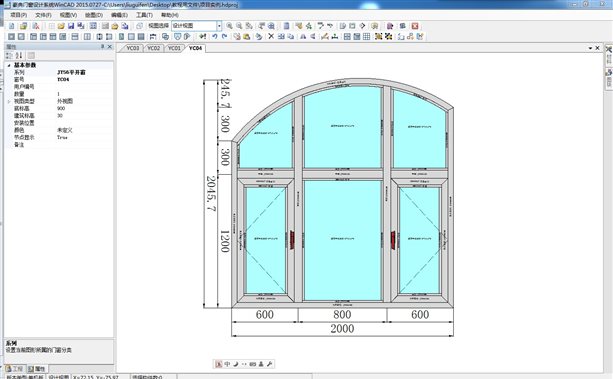Click the alphabetical sort icon in properties panel

pyautogui.click(x=19, y=56)
